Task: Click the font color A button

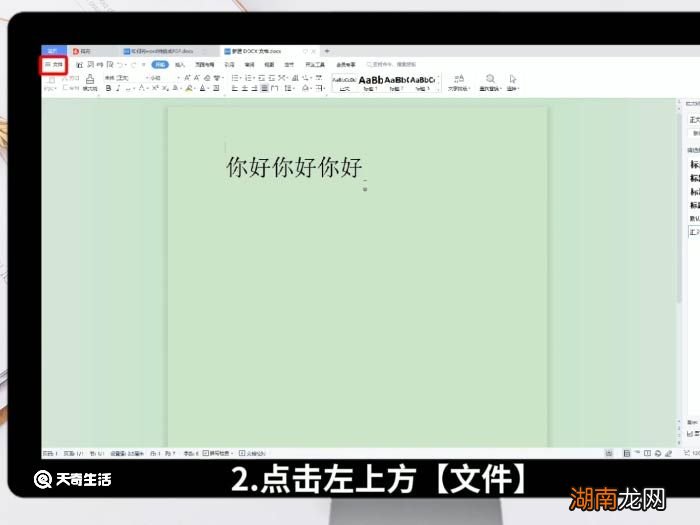Action: click(203, 88)
